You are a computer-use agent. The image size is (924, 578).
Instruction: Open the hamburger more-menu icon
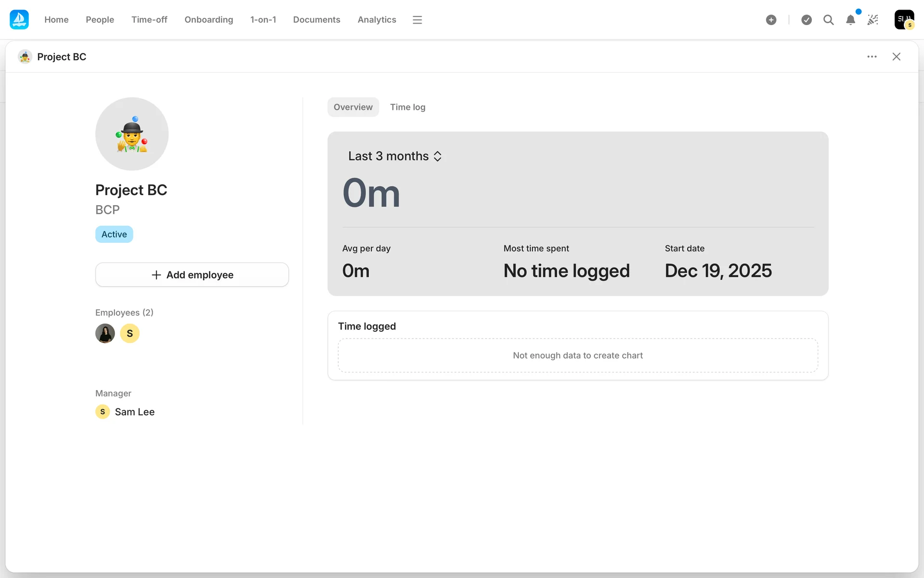point(417,20)
